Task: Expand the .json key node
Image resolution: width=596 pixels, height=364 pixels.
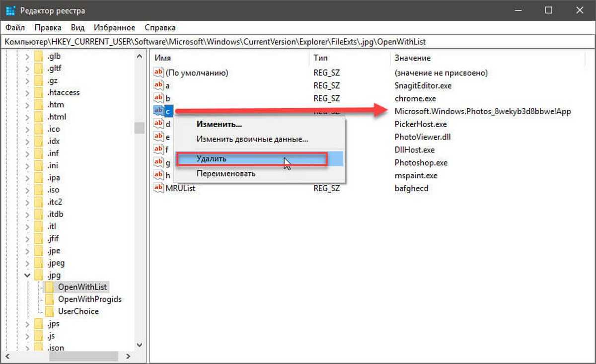Action: (27, 348)
